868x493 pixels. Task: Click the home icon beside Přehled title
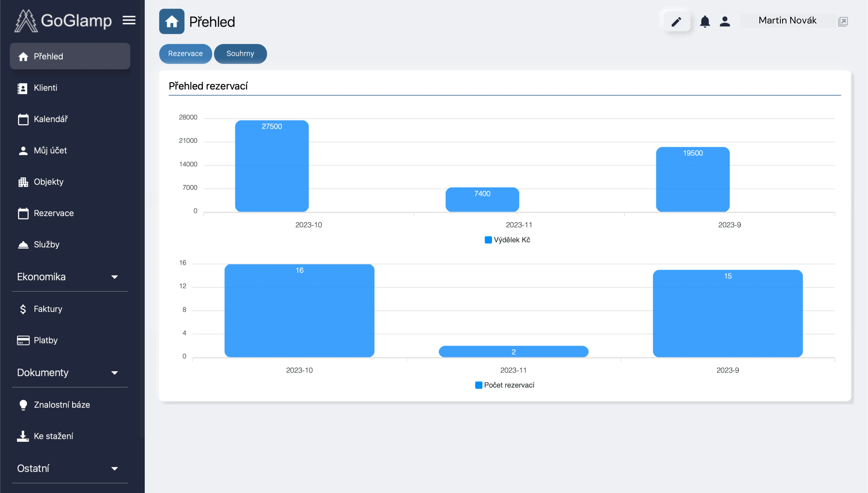coord(172,21)
